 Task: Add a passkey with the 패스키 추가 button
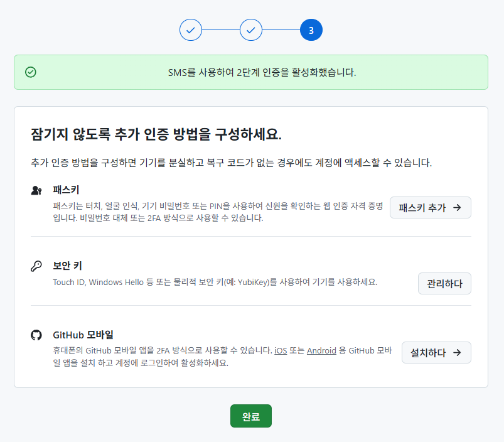tap(431, 208)
